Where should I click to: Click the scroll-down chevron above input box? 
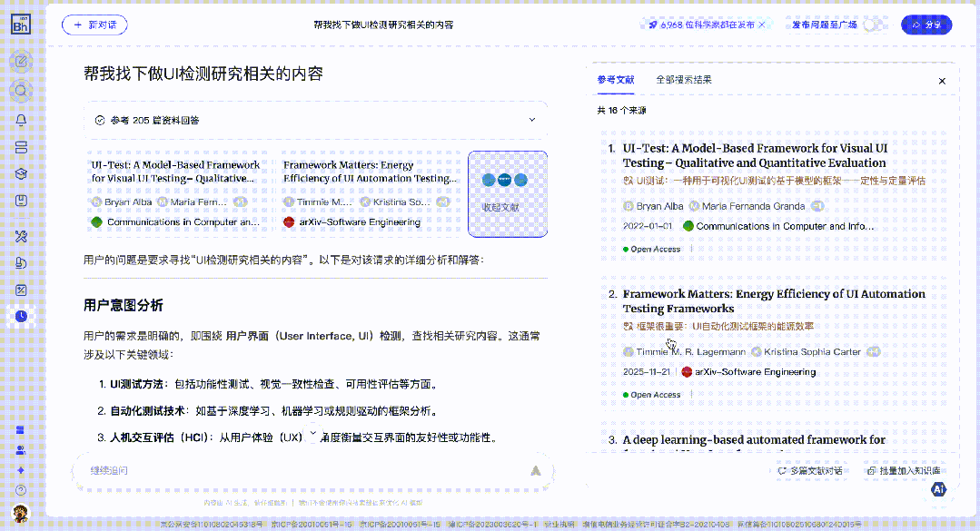pos(313,435)
